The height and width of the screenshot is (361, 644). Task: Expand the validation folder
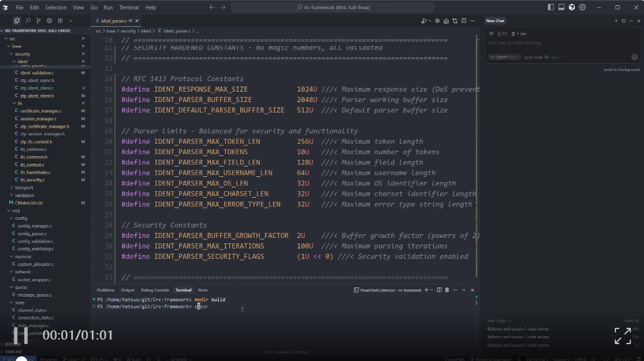coord(24,195)
